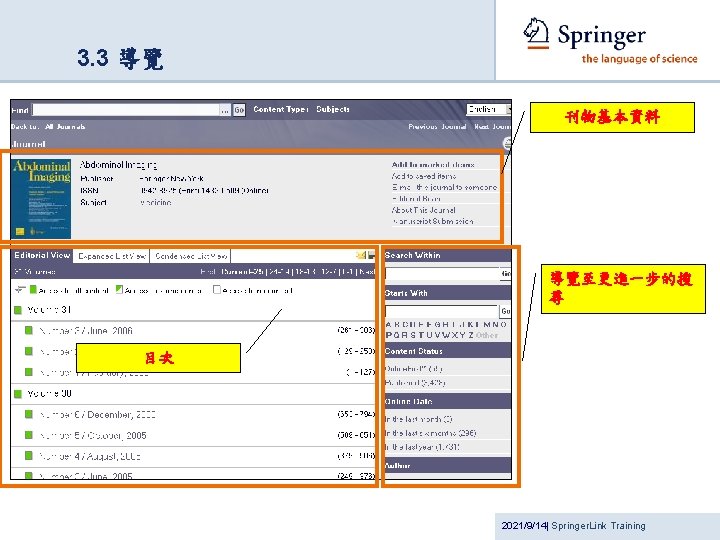Image resolution: width=720 pixels, height=540 pixels.
Task: Click Email this journal to someone link
Action: click(x=444, y=187)
